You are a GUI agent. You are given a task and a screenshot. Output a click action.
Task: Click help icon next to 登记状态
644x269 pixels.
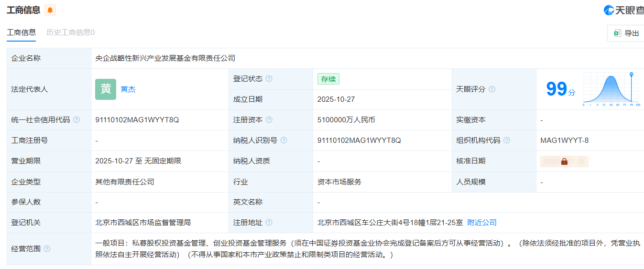click(269, 79)
